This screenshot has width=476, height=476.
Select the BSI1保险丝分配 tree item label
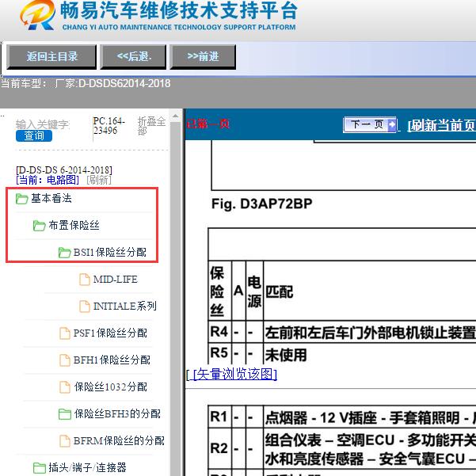point(110,252)
